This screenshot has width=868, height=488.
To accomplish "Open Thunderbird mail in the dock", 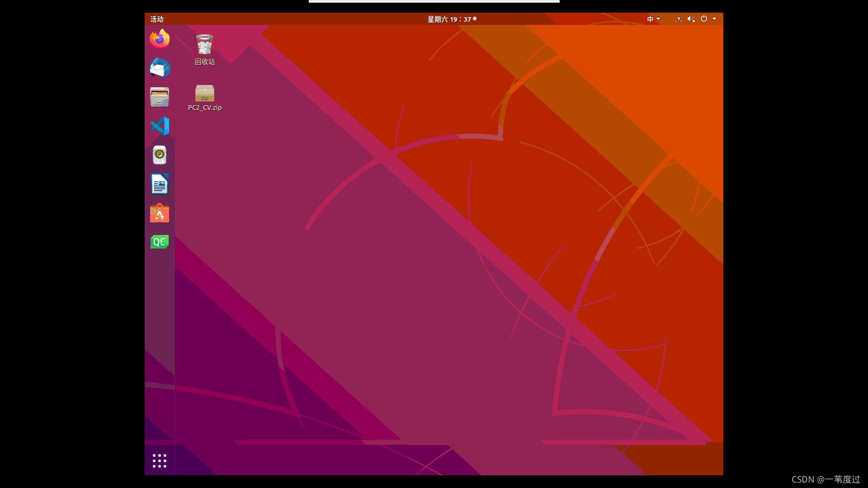I will point(160,68).
